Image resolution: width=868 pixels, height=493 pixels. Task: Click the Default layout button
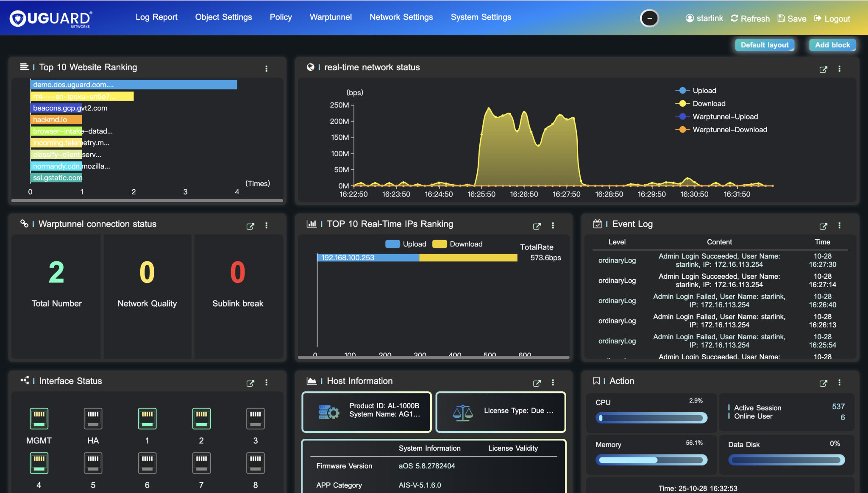[764, 45]
